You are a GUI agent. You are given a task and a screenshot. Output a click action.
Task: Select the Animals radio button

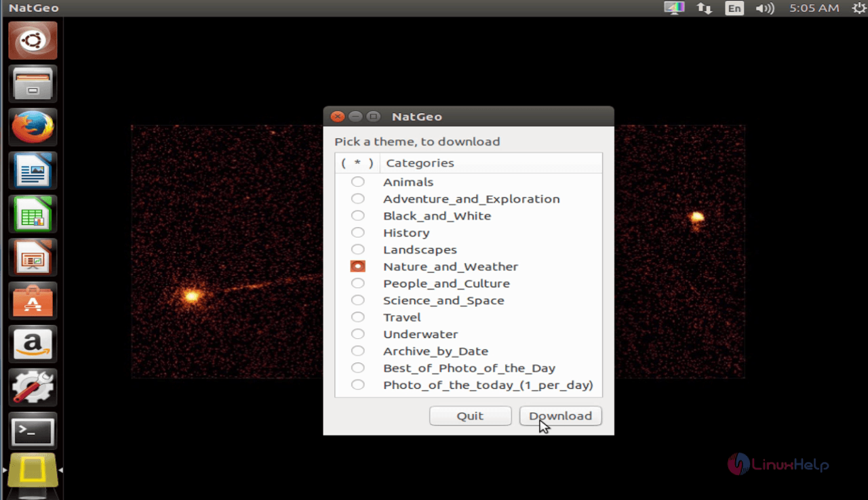[x=357, y=182]
